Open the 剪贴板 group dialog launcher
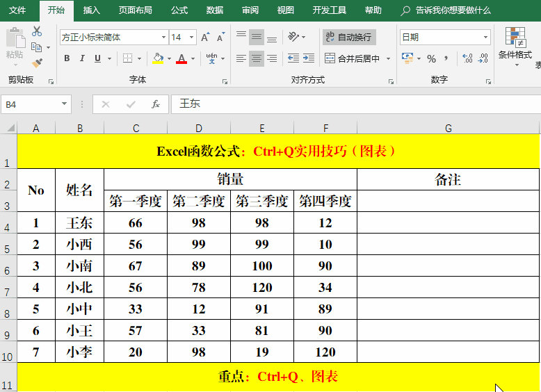 tap(51, 82)
